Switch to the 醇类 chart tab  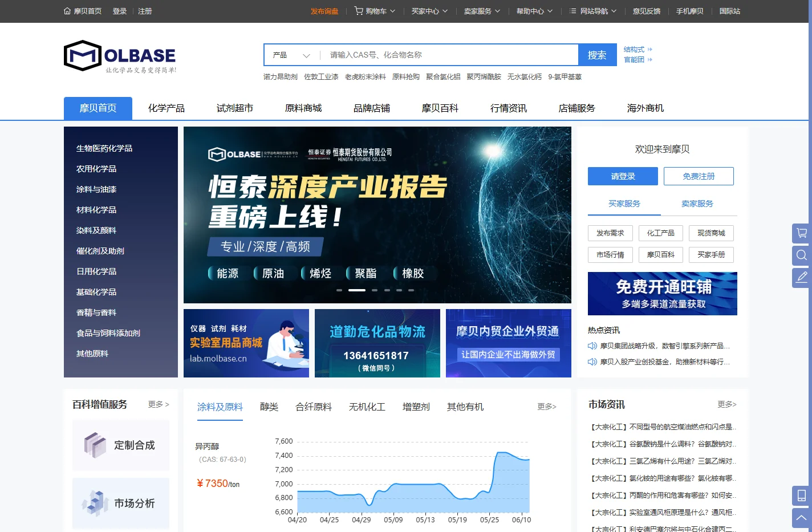pos(269,407)
